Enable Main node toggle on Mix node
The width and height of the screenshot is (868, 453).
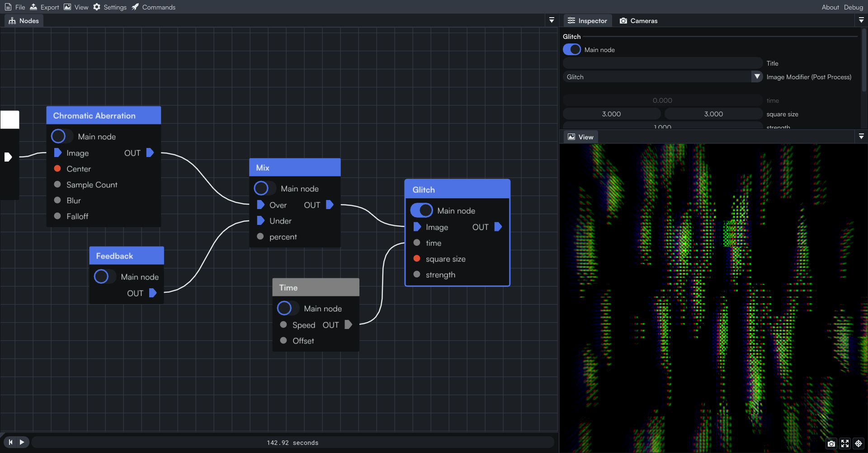pyautogui.click(x=264, y=188)
